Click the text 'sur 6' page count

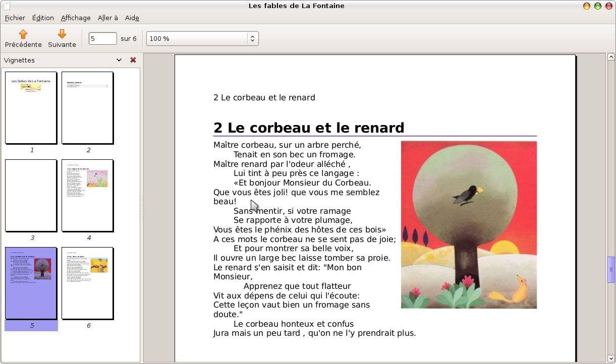129,39
